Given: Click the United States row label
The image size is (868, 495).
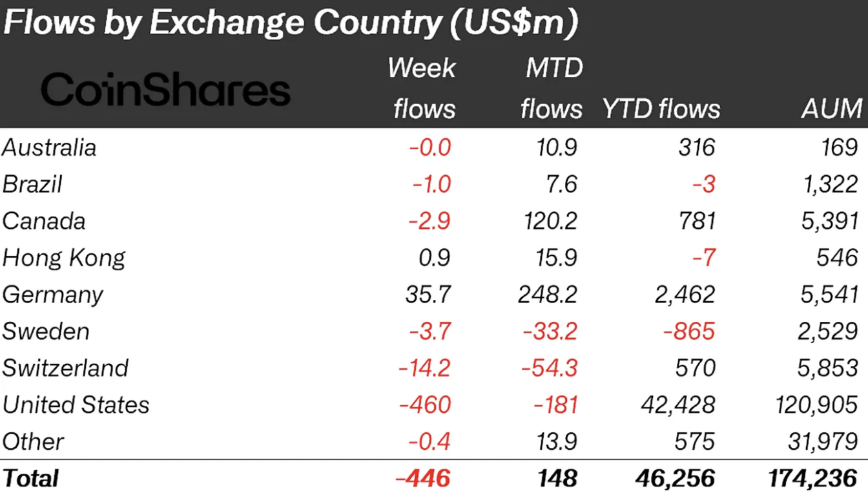Looking at the screenshot, I should coord(76,405).
